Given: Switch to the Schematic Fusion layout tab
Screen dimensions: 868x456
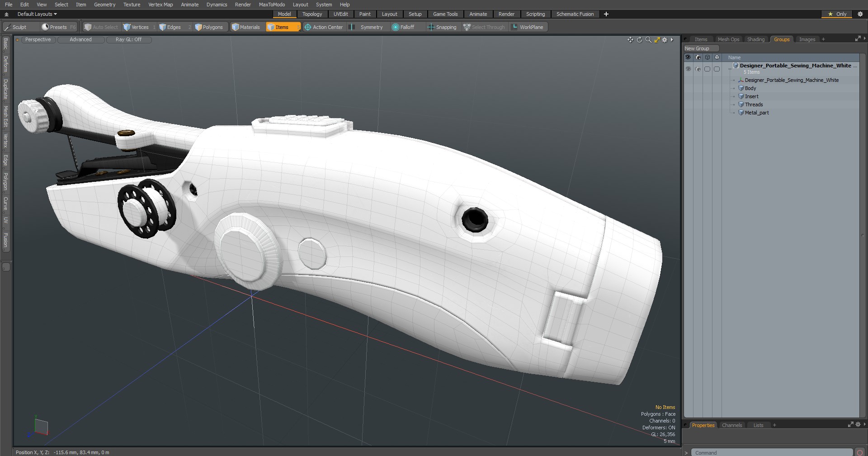Looking at the screenshot, I should (x=575, y=14).
